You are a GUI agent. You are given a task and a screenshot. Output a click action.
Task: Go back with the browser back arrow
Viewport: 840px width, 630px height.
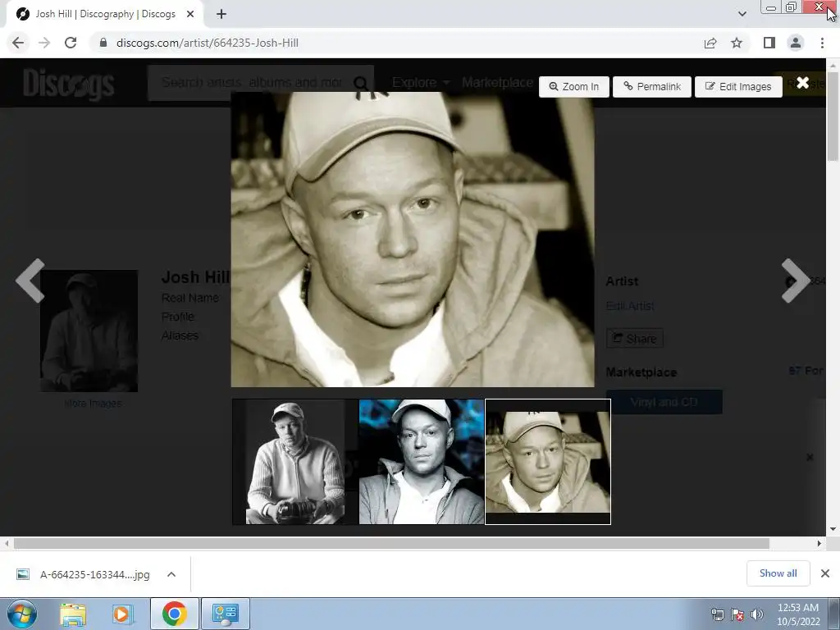(x=18, y=43)
